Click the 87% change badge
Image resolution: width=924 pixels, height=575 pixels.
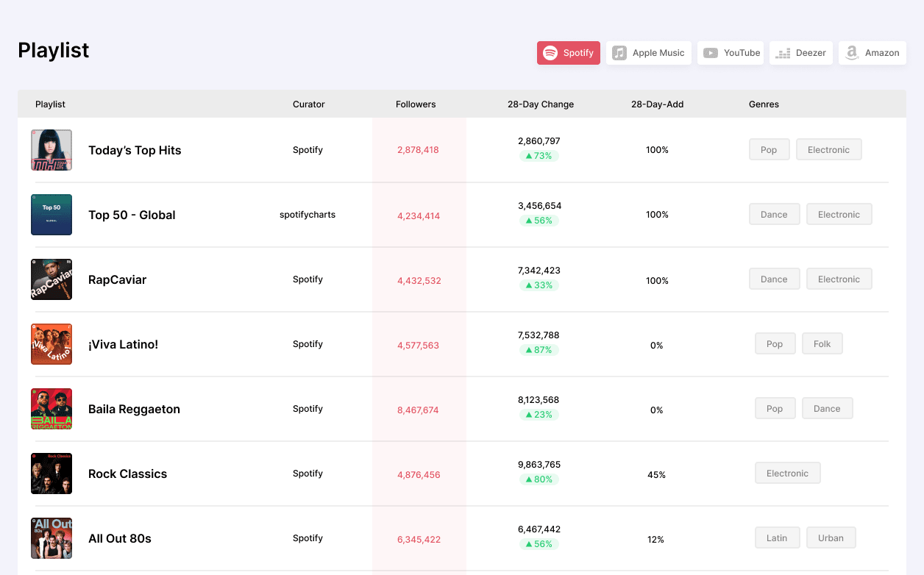point(539,350)
